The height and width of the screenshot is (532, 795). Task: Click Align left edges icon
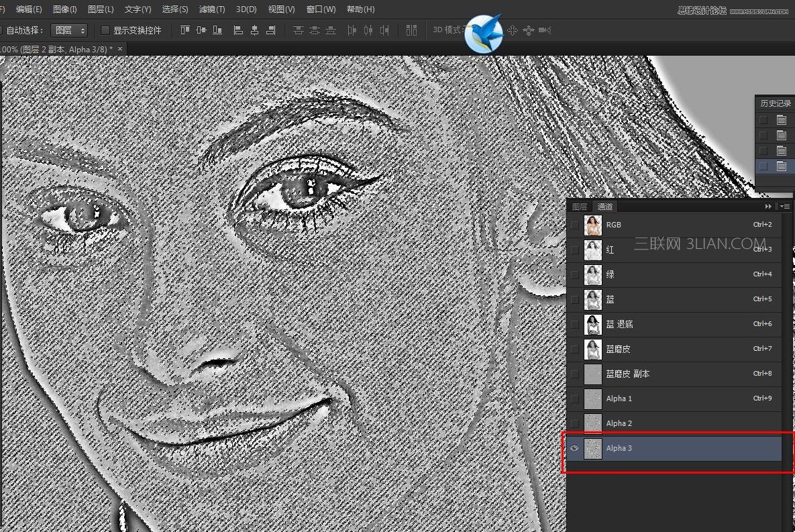click(x=237, y=30)
